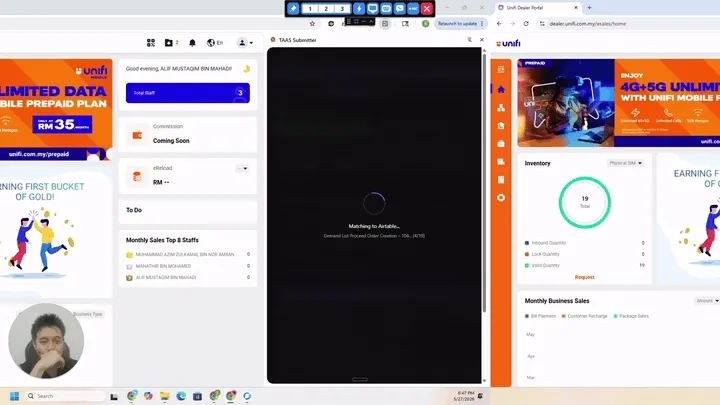Screen dimensions: 720x405
Task: Pin the TAAS Submitter panel
Action: click(470, 40)
